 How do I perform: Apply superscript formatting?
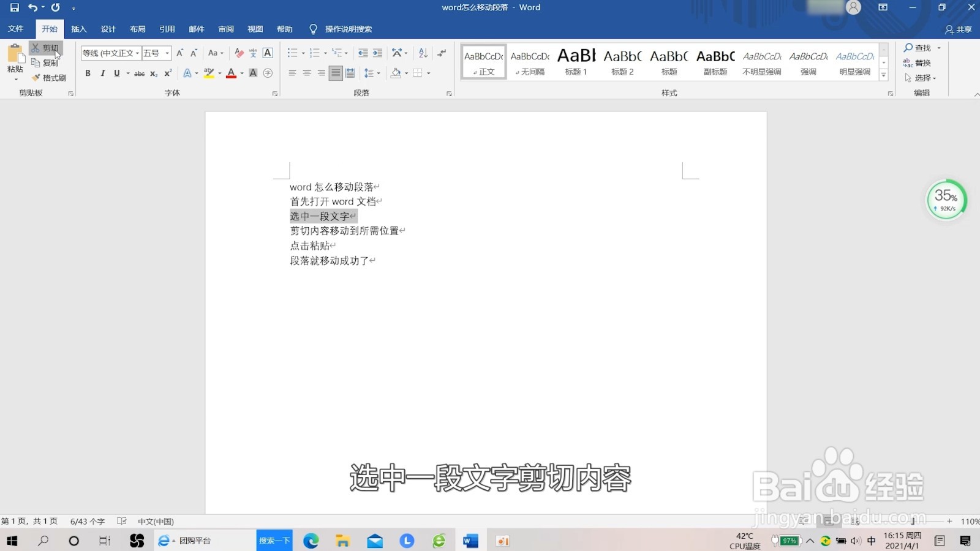coord(168,73)
